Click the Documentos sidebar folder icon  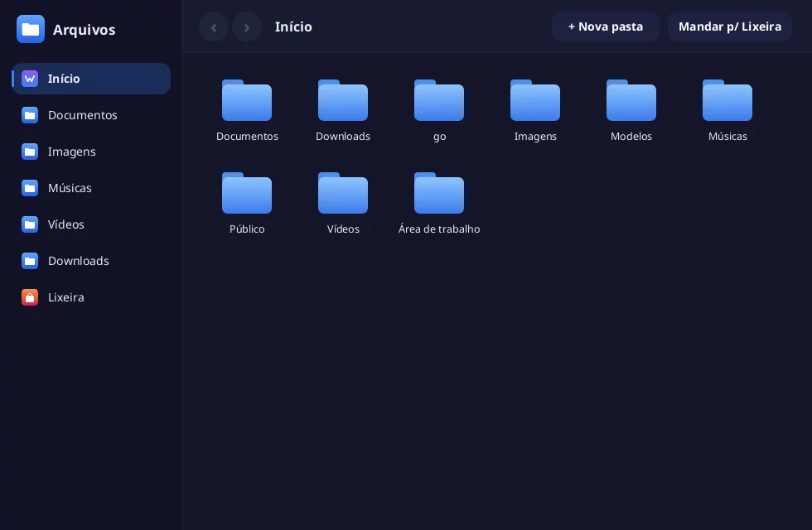[30, 115]
